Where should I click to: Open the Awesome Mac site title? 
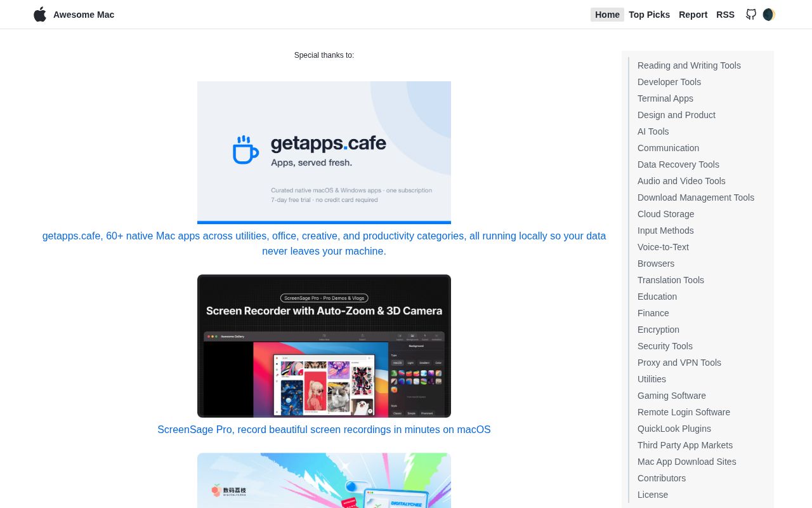point(84,15)
